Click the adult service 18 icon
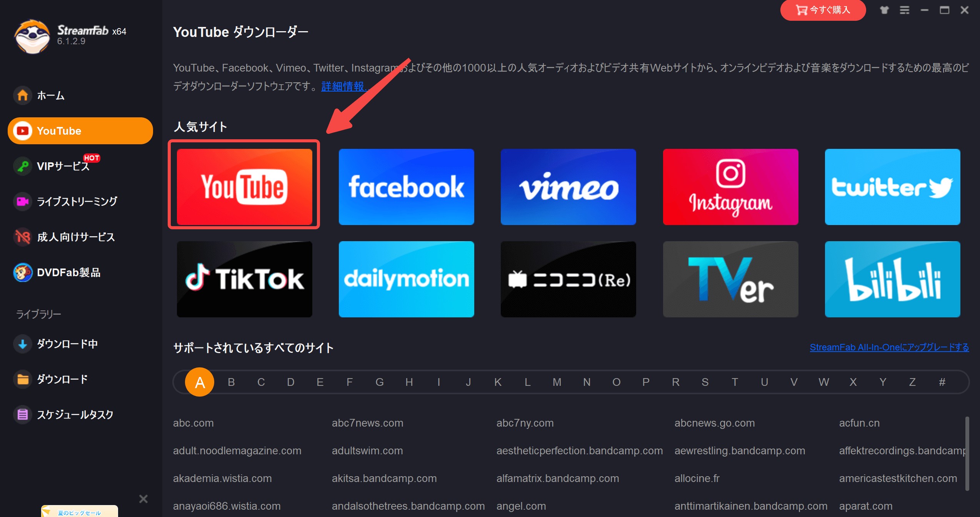 (x=23, y=237)
